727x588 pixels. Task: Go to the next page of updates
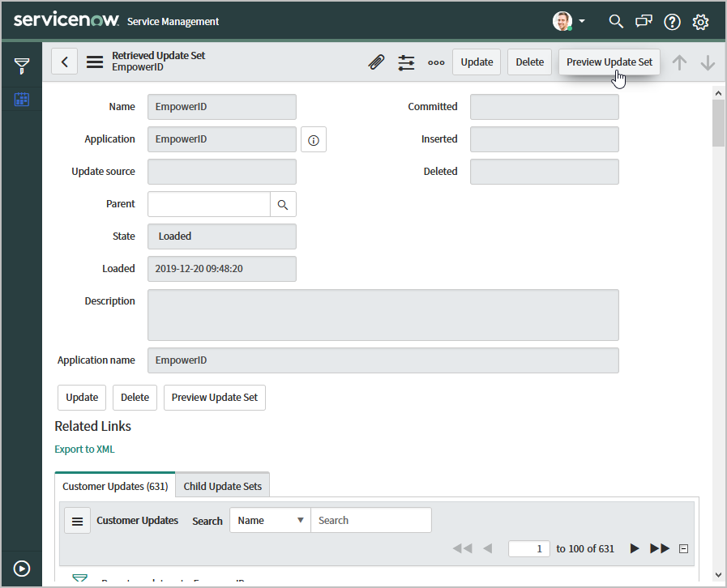[x=635, y=548]
